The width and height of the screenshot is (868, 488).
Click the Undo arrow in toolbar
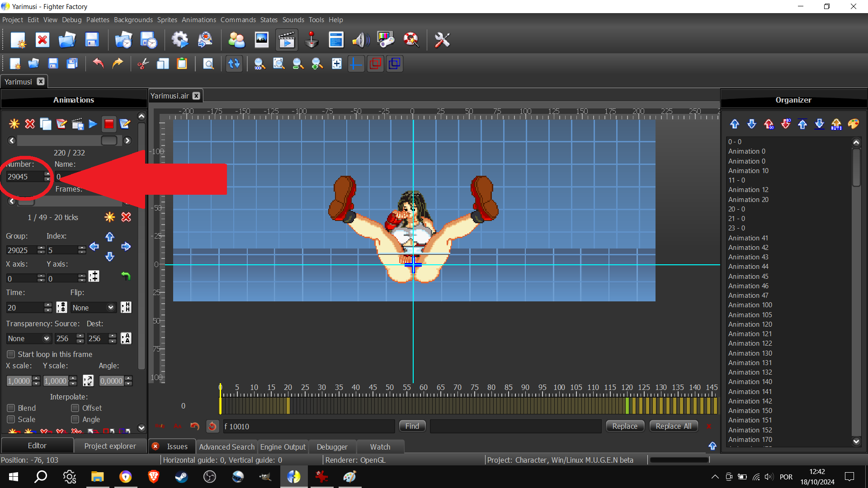[98, 64]
